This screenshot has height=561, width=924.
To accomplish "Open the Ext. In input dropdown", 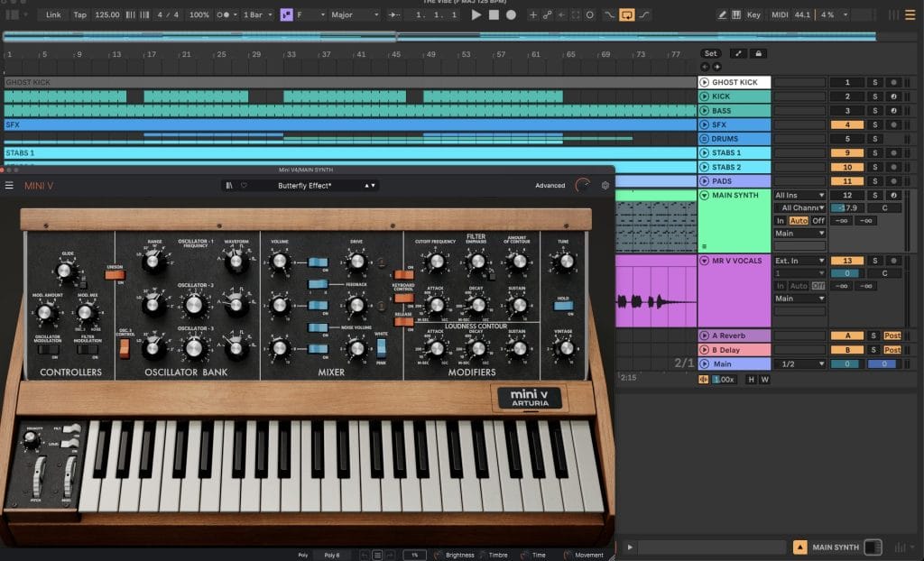I will (799, 261).
